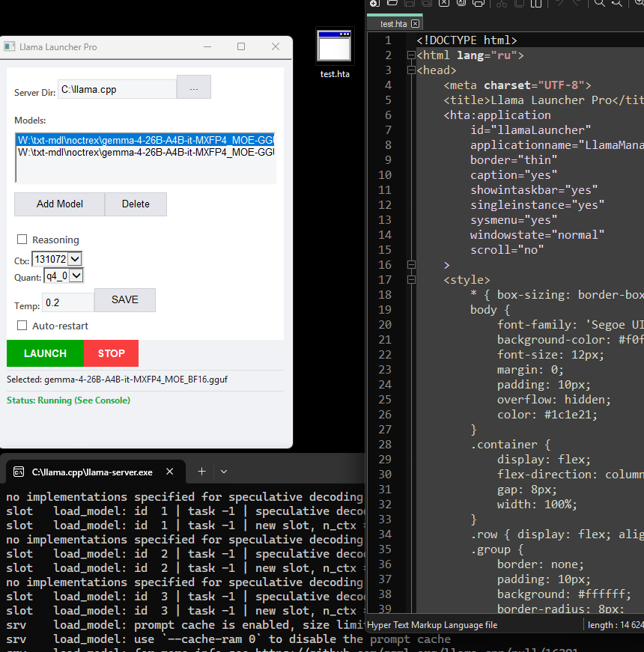
Task: Open the Ctx 131072 dropdown
Action: (x=57, y=259)
